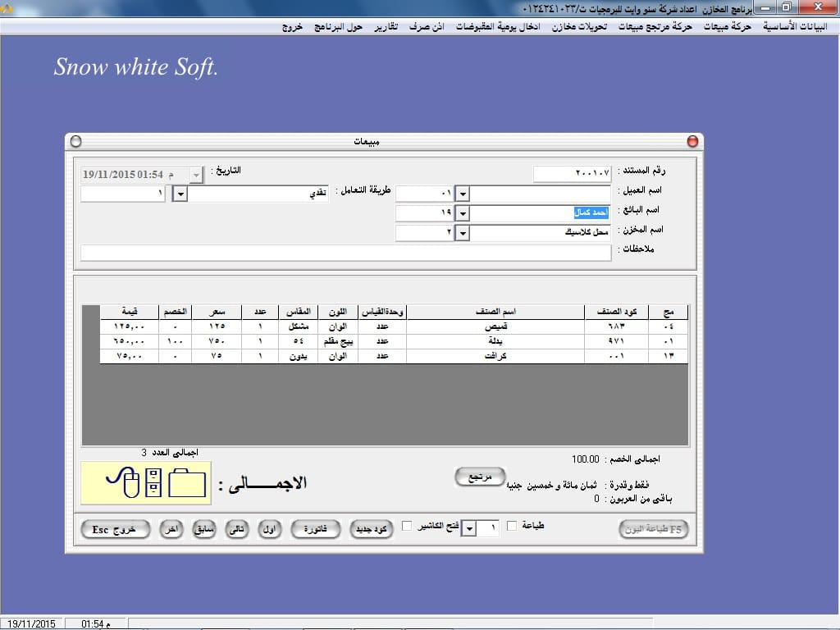840x630 pixels.
Task: Click the كود الصنف column header
Action: point(617,312)
